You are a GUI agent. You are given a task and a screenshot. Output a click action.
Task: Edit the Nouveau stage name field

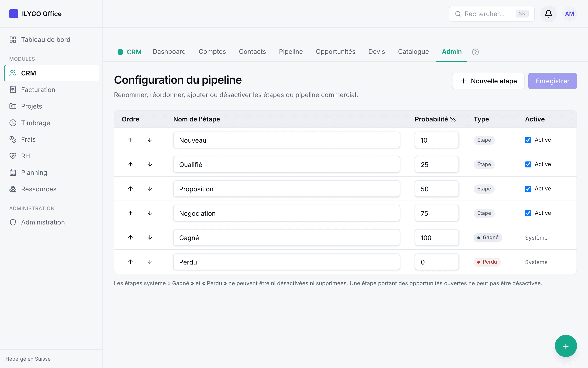click(286, 140)
